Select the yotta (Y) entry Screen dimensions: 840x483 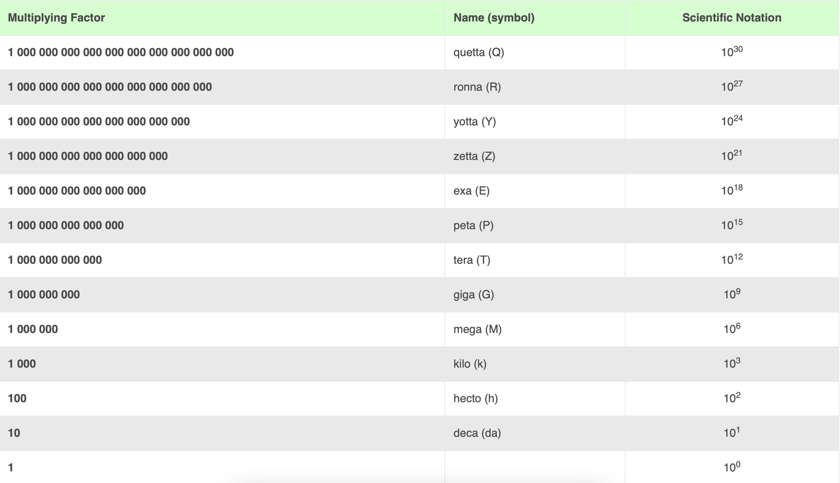475,122
